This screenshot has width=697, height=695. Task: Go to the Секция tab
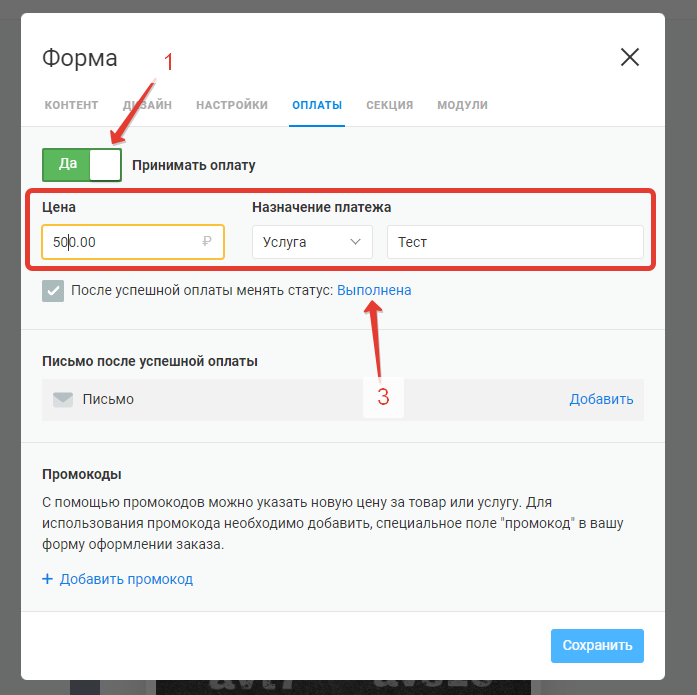389,105
